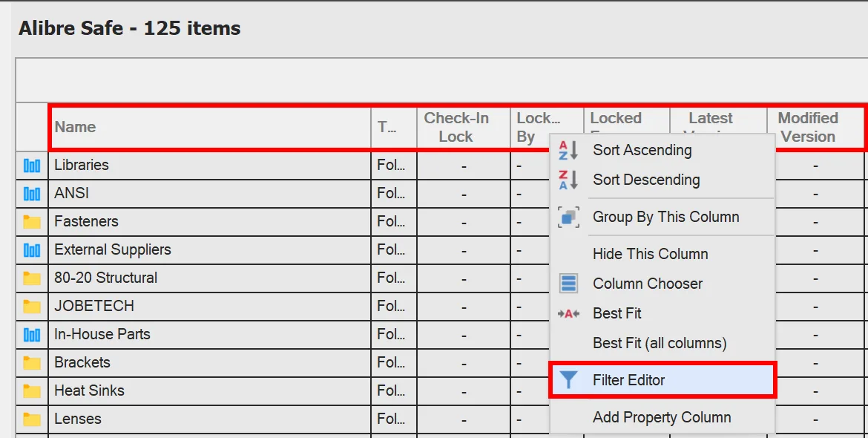
Task: Select the Lenses row name
Action: (x=77, y=419)
